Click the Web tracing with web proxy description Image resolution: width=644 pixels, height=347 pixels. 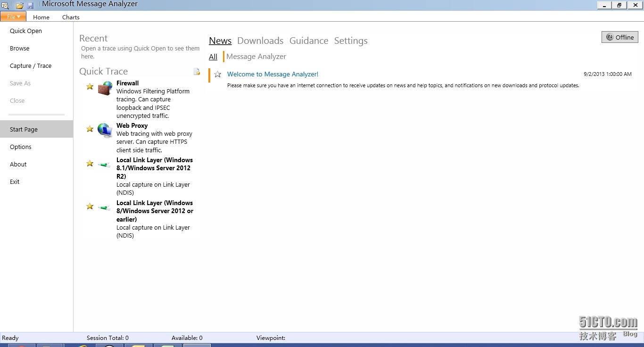click(154, 142)
